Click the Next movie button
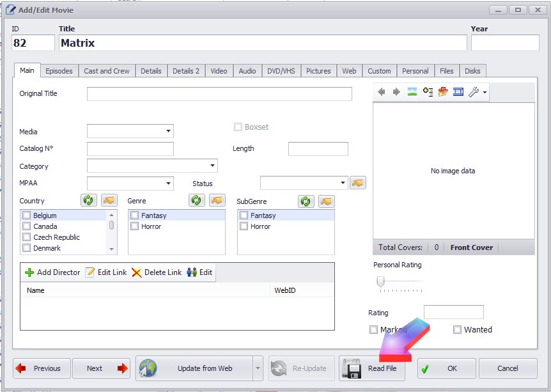Viewport: 551px width, 392px height. [x=101, y=368]
